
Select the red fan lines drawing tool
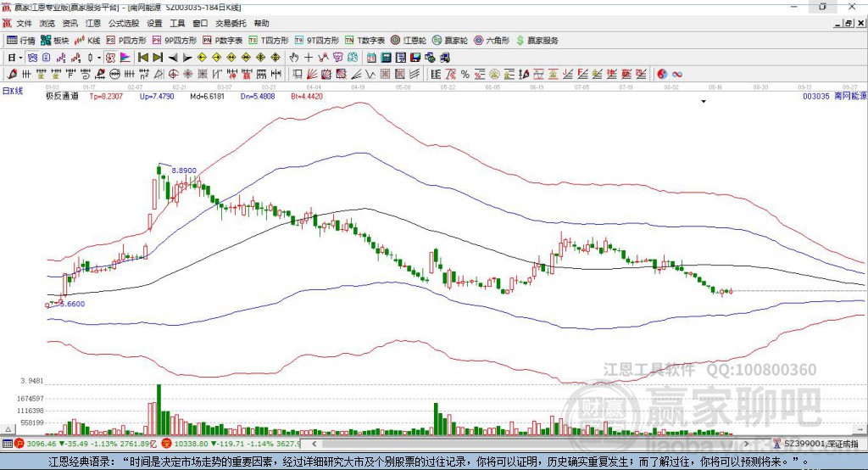pyautogui.click(x=312, y=75)
